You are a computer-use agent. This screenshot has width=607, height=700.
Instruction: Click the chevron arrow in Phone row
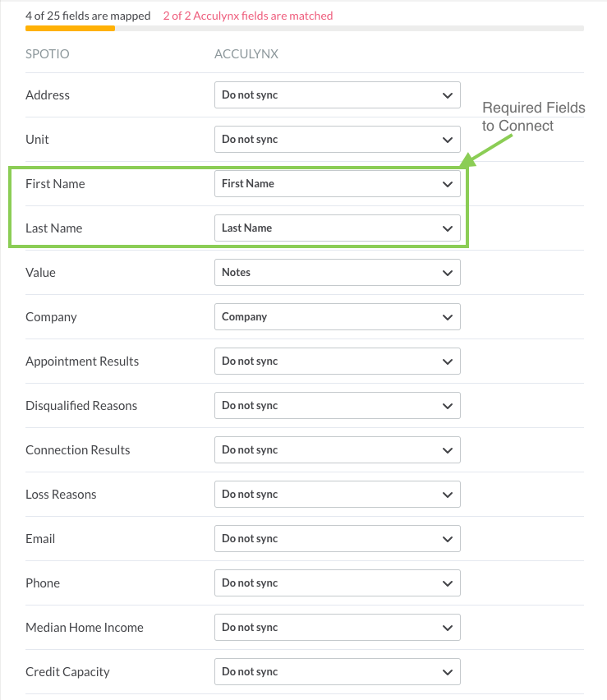(448, 583)
